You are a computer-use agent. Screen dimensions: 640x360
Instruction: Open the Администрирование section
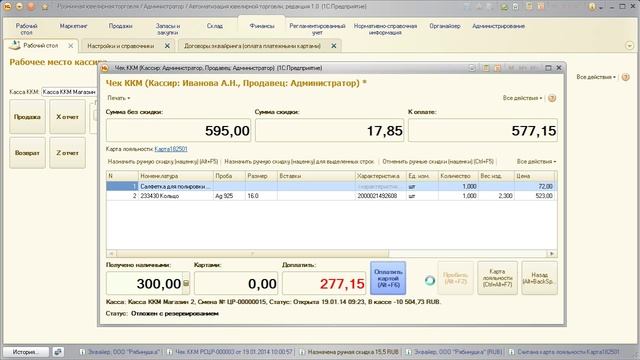(x=498, y=26)
